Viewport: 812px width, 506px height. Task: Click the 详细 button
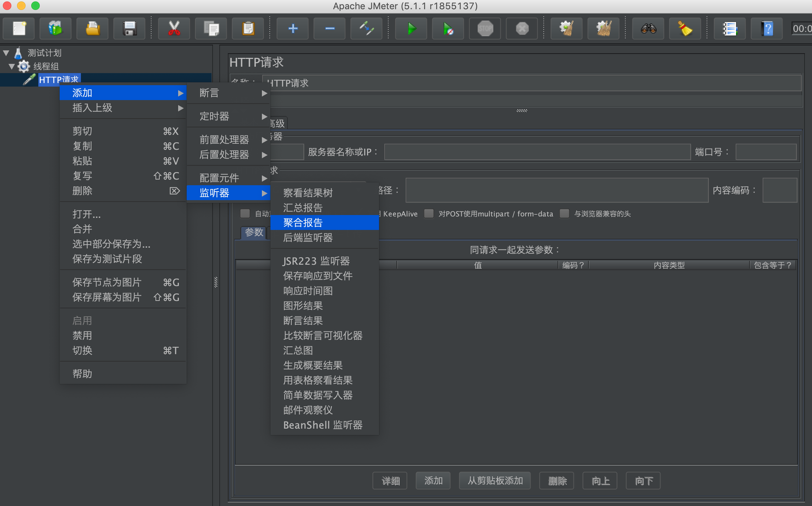[x=390, y=481]
